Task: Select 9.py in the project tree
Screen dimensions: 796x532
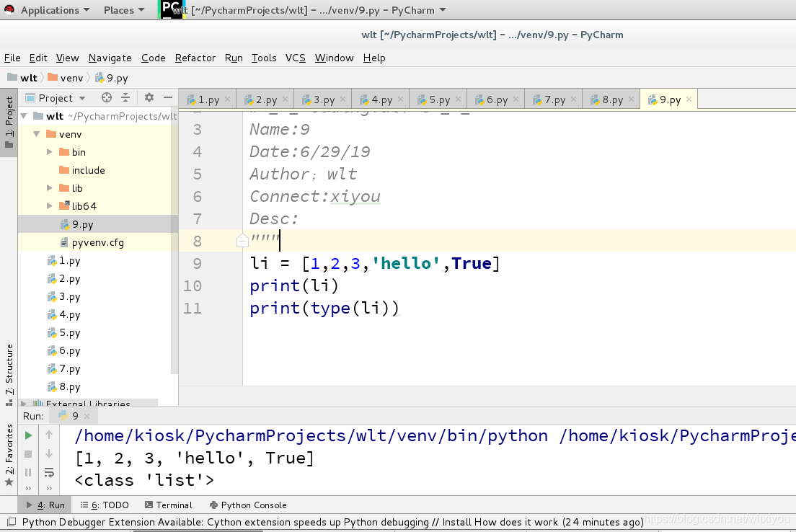Action: pos(98,224)
